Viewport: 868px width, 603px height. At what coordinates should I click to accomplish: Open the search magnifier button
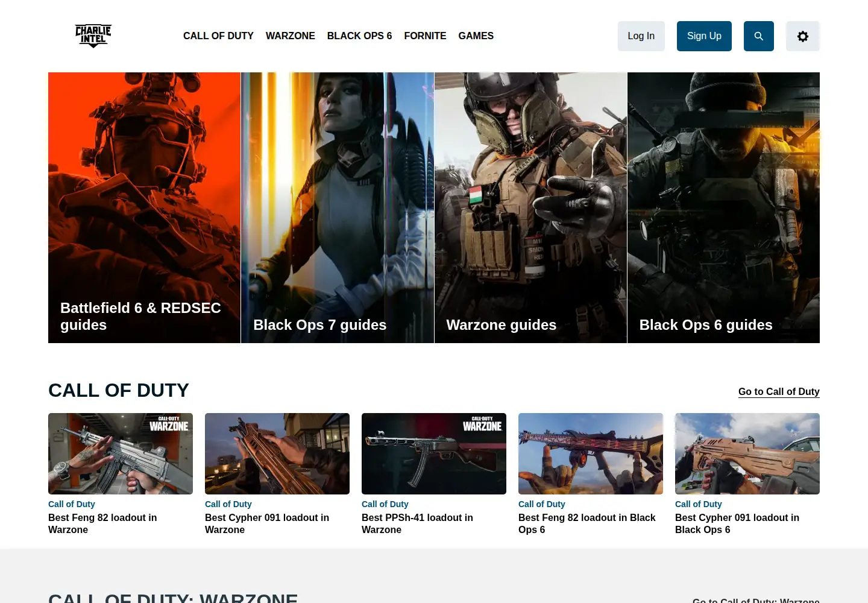[x=758, y=36]
